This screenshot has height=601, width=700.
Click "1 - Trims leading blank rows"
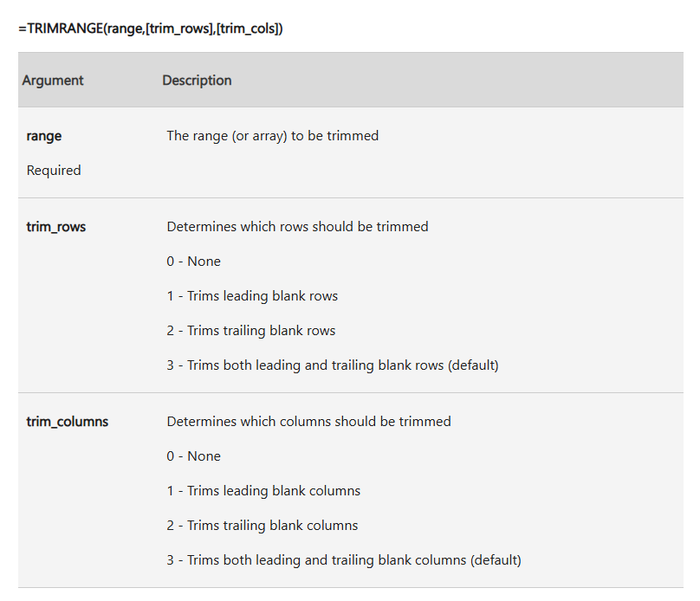pos(252,296)
